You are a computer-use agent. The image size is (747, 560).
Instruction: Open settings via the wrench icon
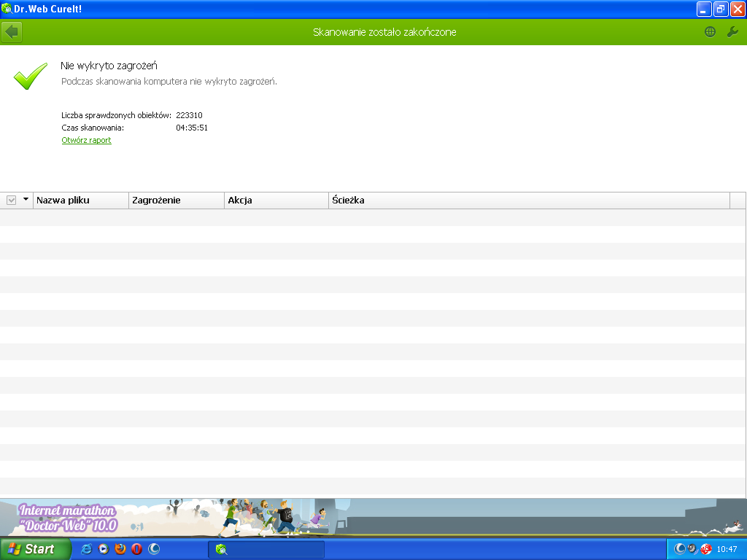pos(732,32)
